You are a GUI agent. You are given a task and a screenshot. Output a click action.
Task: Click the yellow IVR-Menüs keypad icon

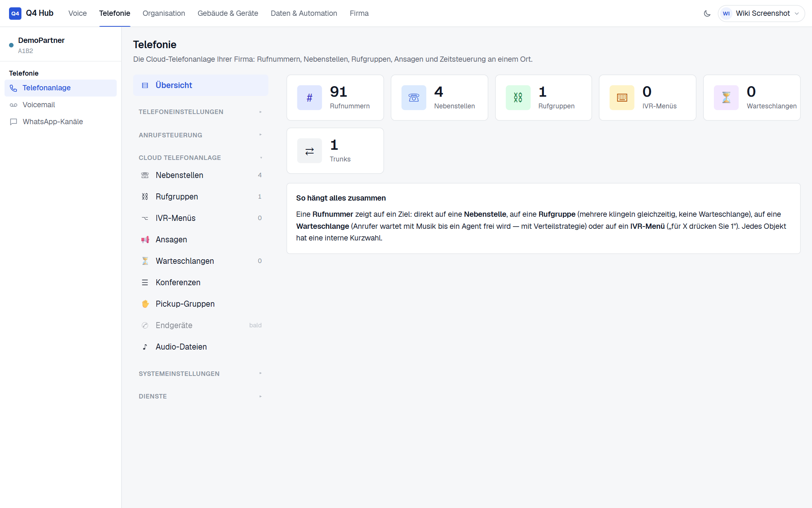point(622,98)
